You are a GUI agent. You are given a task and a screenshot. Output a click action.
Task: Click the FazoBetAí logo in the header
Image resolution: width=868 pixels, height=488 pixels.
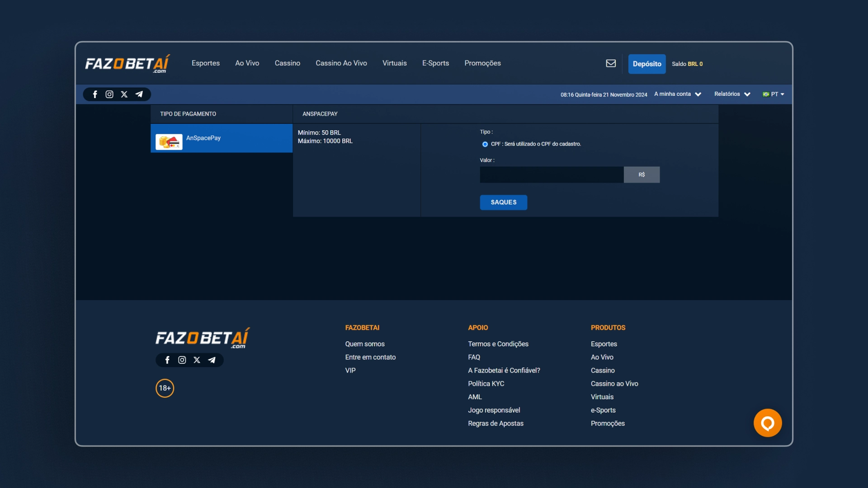point(127,64)
